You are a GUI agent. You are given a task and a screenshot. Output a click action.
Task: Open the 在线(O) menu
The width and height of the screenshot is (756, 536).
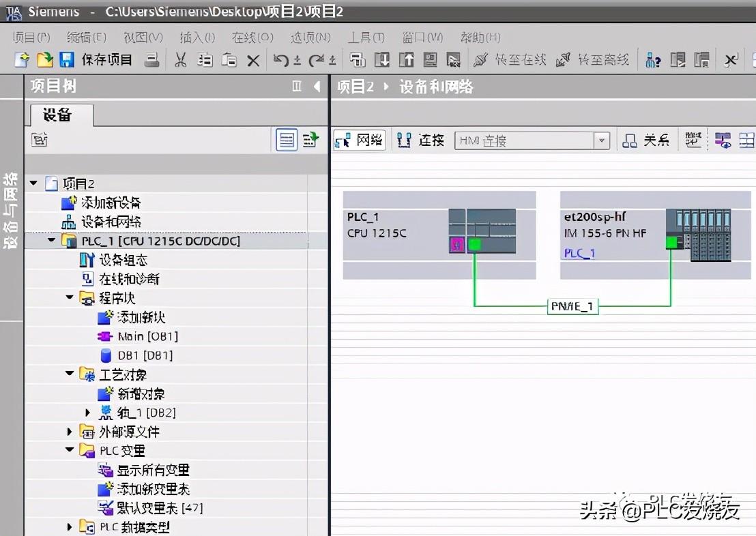(x=252, y=37)
